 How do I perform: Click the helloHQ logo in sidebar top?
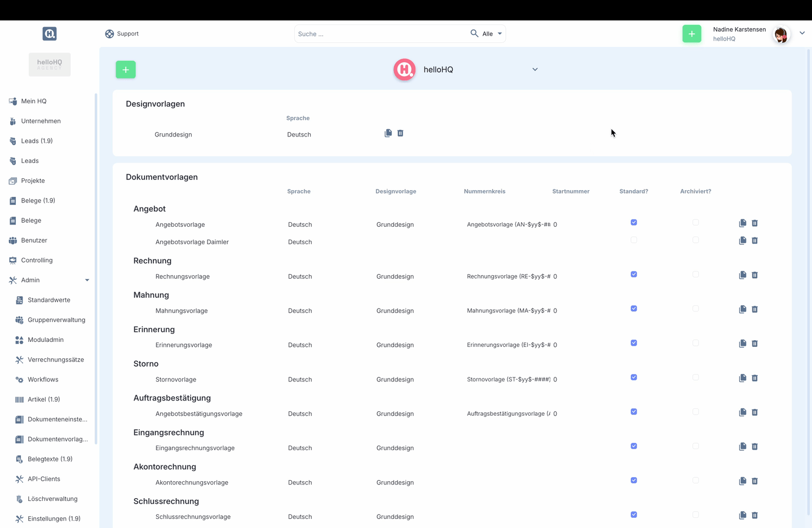click(x=50, y=34)
